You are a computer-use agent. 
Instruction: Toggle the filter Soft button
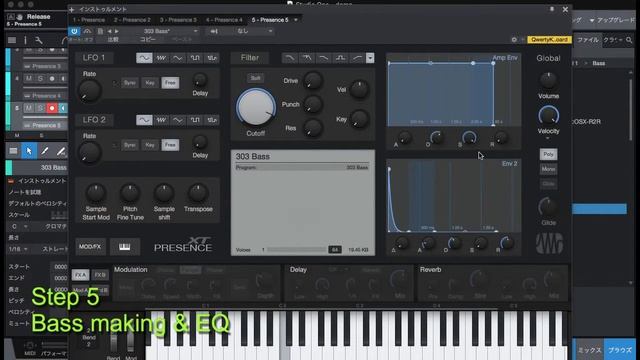(256, 78)
